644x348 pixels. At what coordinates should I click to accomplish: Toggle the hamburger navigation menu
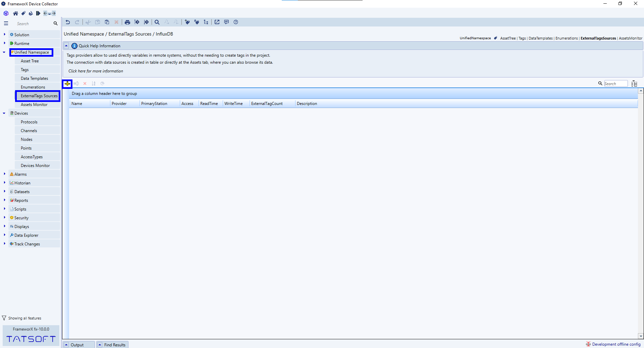point(6,23)
